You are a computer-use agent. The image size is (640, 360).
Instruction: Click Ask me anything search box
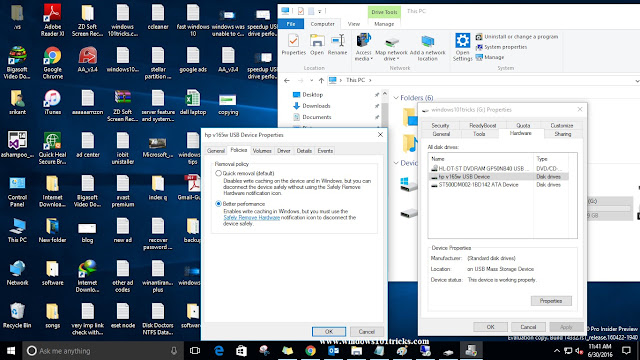(103, 351)
